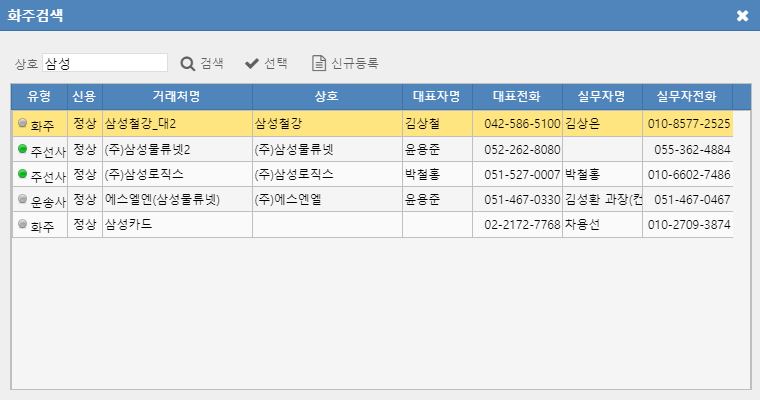This screenshot has width=760, height=400.
Task: Click contact phone 010-2709-3874
Action: 689,224
